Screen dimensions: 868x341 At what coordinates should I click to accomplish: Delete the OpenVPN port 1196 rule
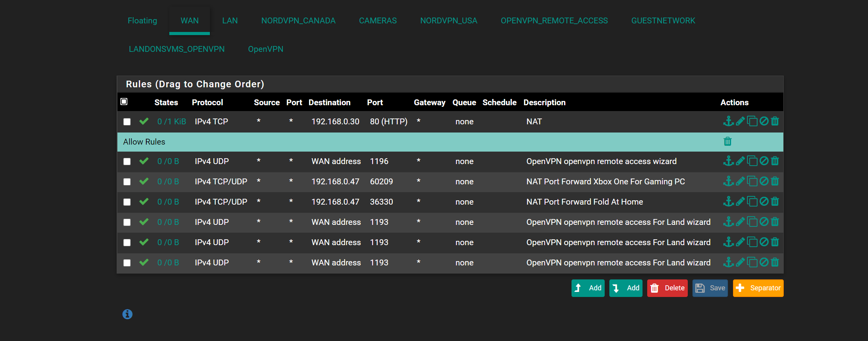click(x=775, y=161)
